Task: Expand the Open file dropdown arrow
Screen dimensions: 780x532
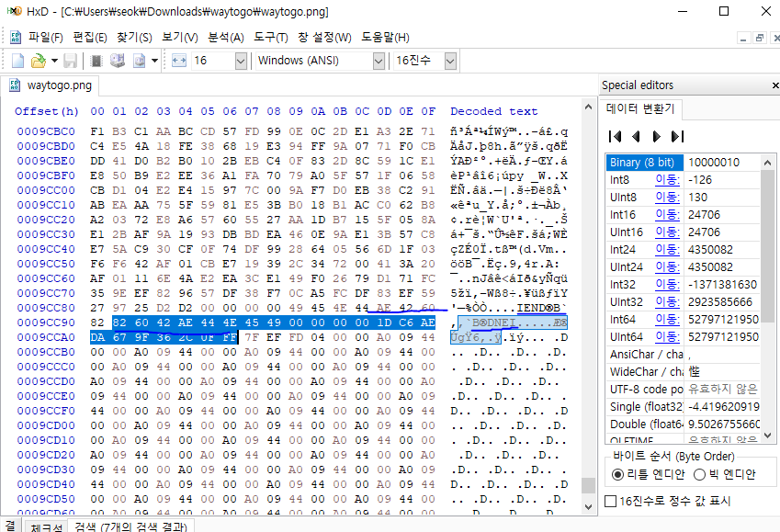Action: click(54, 61)
